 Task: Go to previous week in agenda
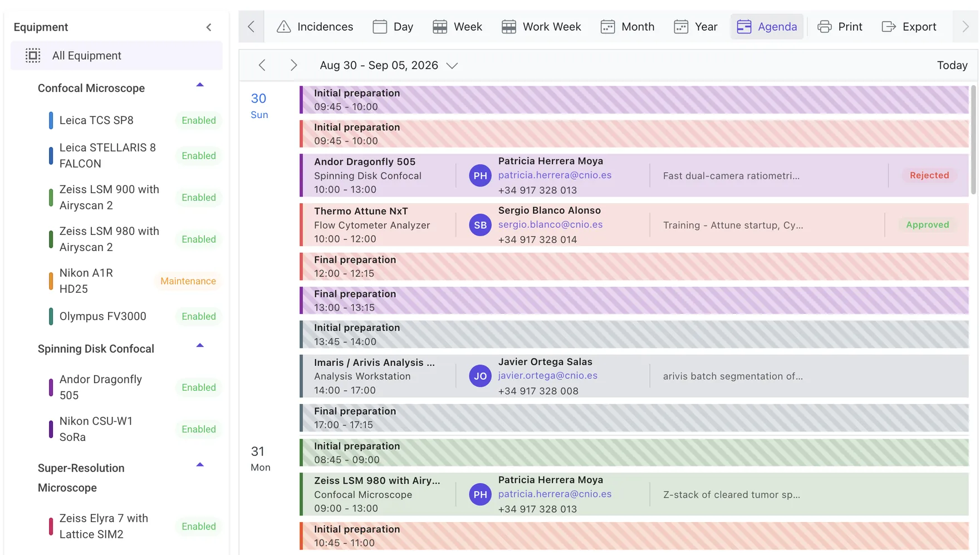click(262, 65)
